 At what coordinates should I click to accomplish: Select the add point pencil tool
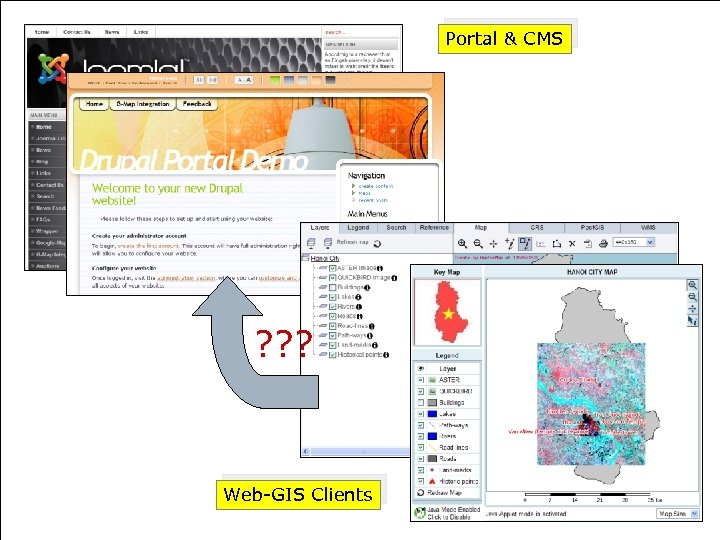[x=509, y=243]
